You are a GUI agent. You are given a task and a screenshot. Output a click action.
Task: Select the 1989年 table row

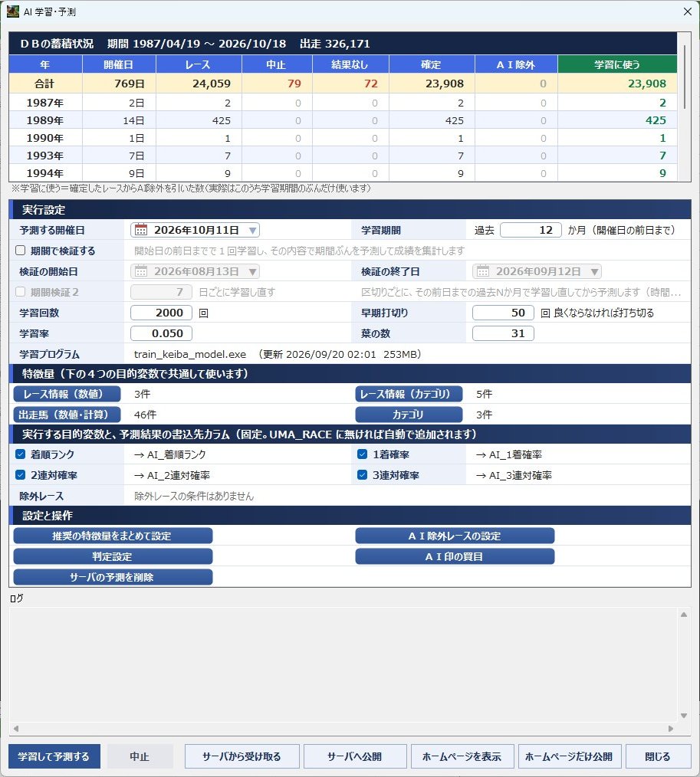[x=343, y=120]
